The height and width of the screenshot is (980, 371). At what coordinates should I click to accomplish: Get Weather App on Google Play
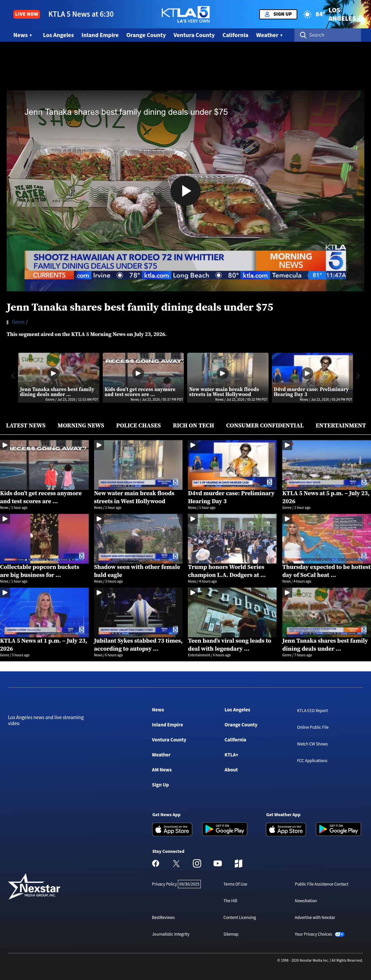(x=338, y=830)
